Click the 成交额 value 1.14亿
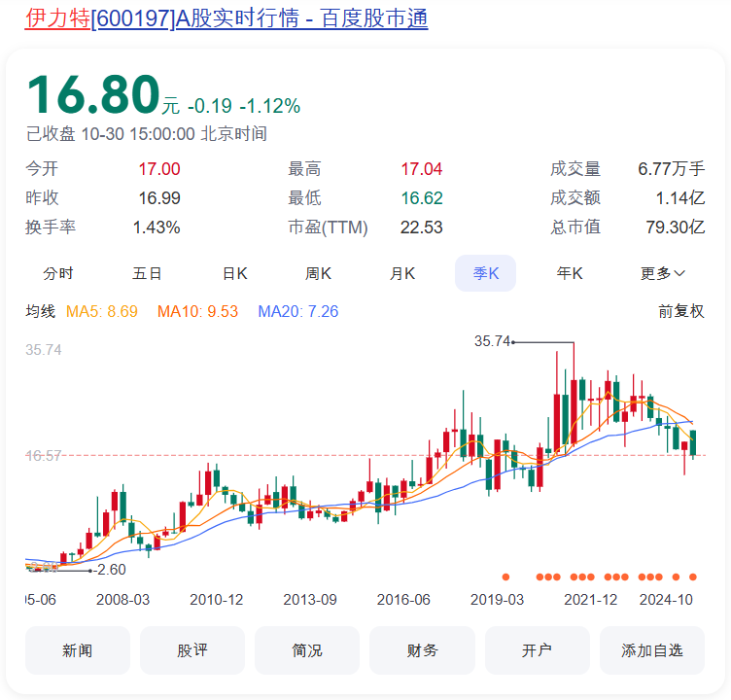Viewport: 731px width, 700px height. pos(680,198)
